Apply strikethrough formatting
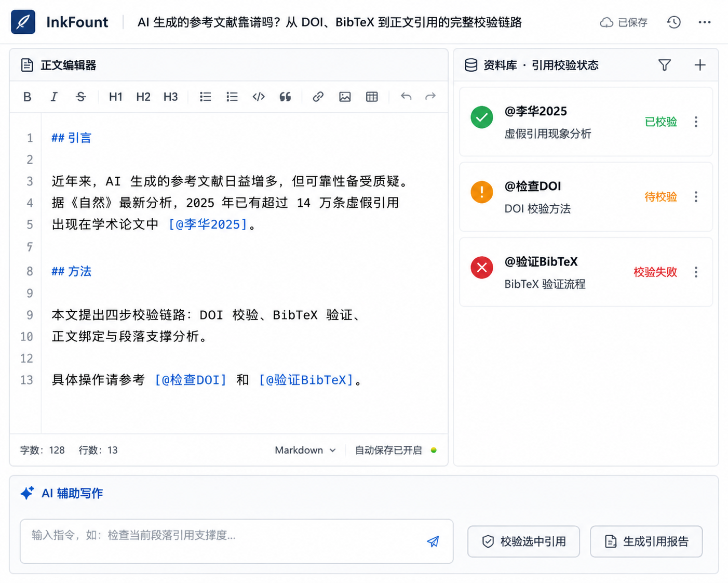The width and height of the screenshot is (728, 583). pyautogui.click(x=80, y=97)
